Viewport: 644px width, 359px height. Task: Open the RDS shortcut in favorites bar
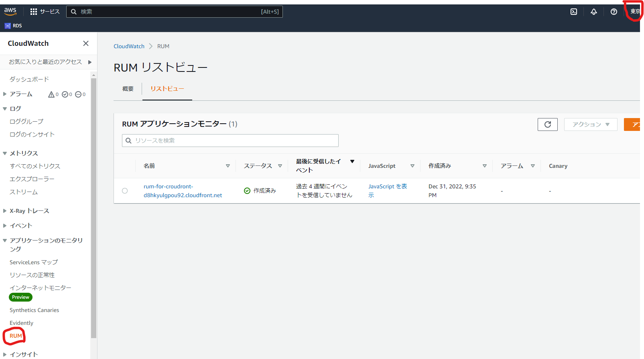tap(13, 26)
